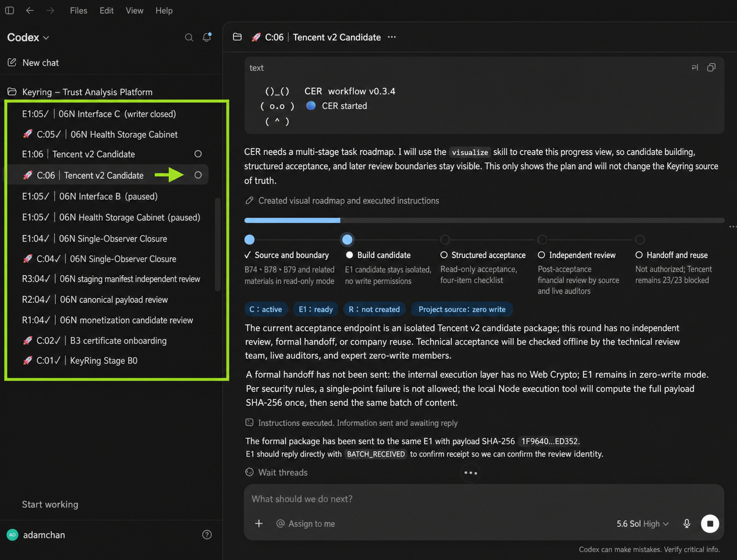Click the Source and boundary stage dot
737x560 pixels.
(250, 239)
